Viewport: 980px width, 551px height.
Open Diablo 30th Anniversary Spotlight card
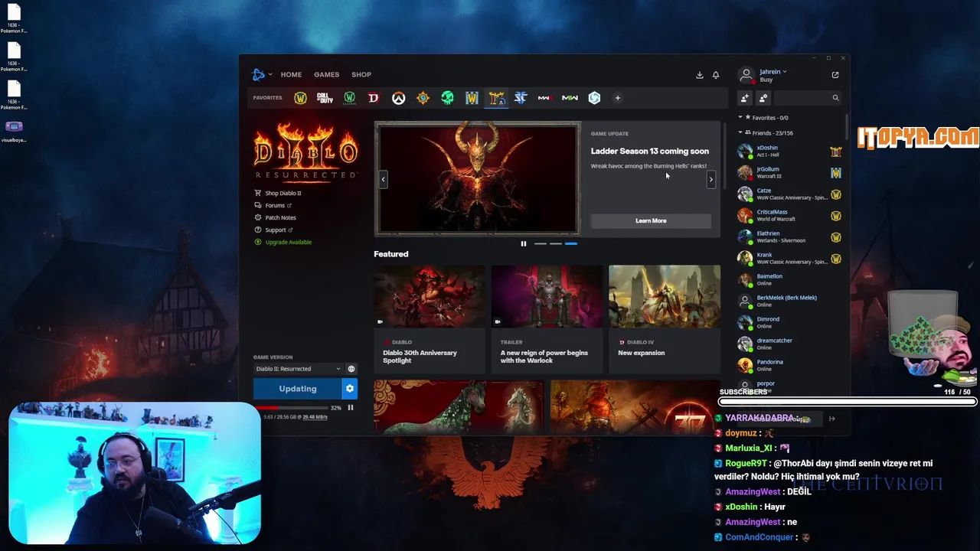coord(429,319)
